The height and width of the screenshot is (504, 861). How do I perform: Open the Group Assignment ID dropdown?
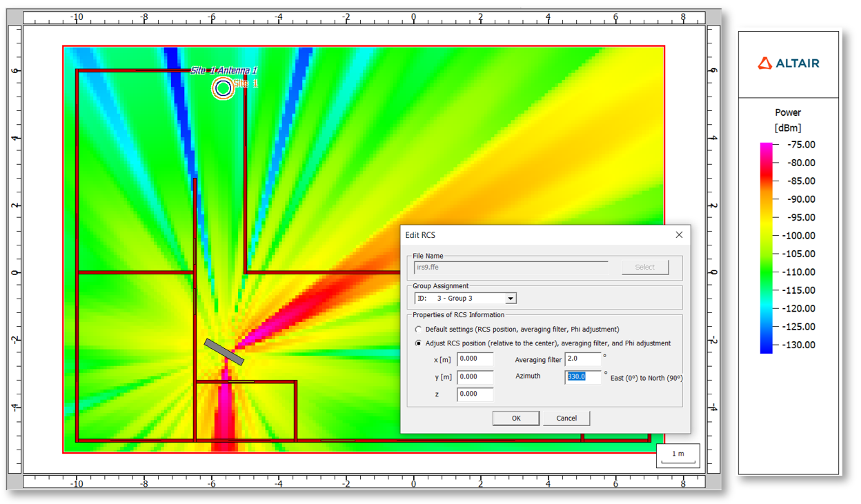[x=511, y=299]
